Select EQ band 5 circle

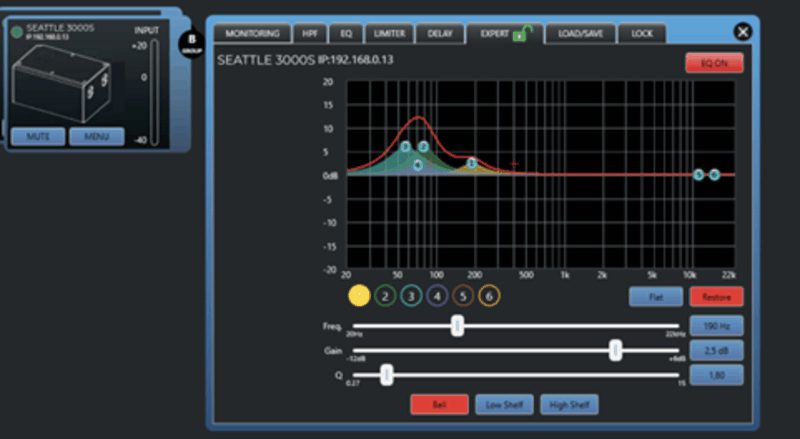point(463,296)
